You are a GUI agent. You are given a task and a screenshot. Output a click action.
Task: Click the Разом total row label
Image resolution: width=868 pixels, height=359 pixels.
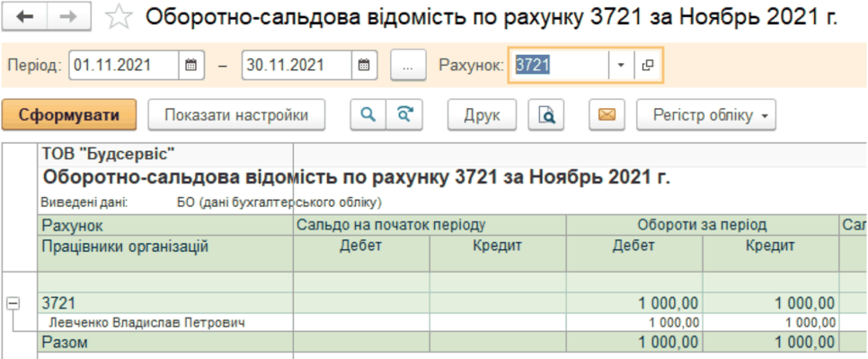(x=65, y=343)
